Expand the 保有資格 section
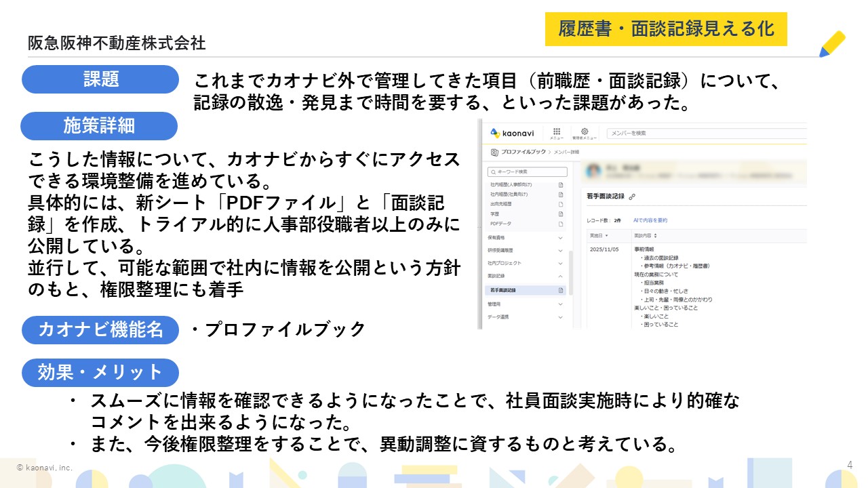This screenshot has width=868, height=488. (560, 238)
